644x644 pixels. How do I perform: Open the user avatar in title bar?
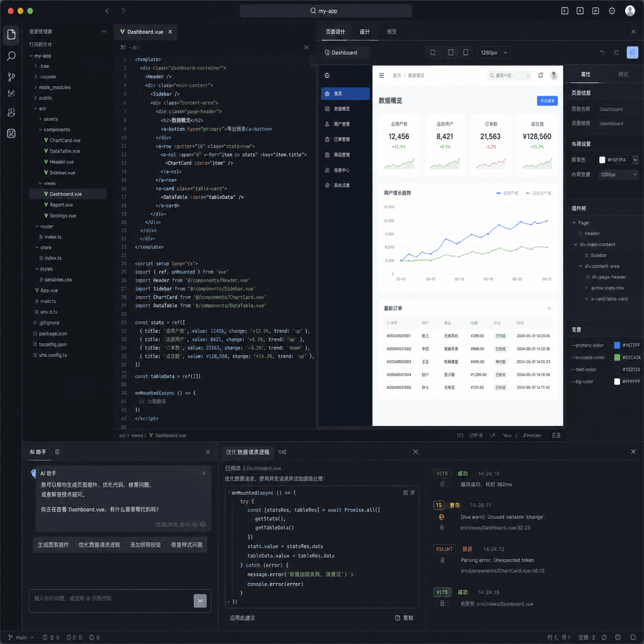[630, 11]
